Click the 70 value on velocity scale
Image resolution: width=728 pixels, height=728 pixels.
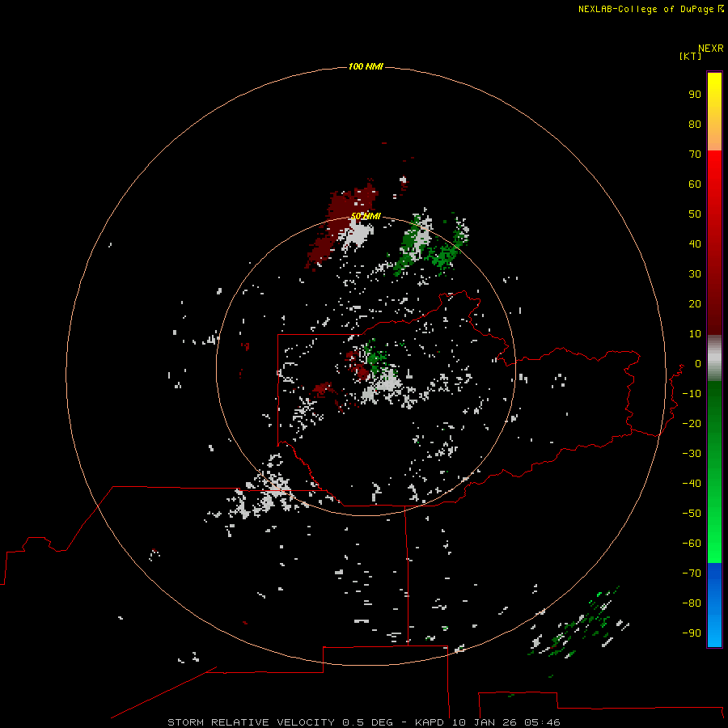click(695, 154)
